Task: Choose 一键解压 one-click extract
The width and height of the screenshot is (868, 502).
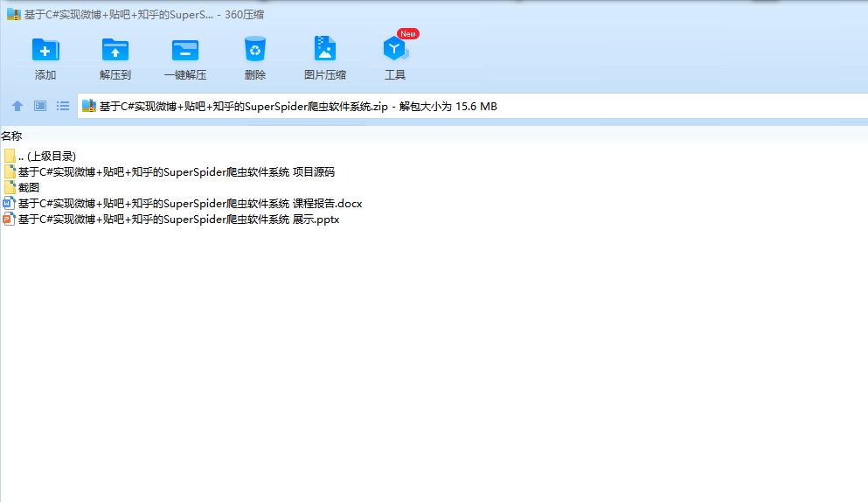Action: [185, 50]
